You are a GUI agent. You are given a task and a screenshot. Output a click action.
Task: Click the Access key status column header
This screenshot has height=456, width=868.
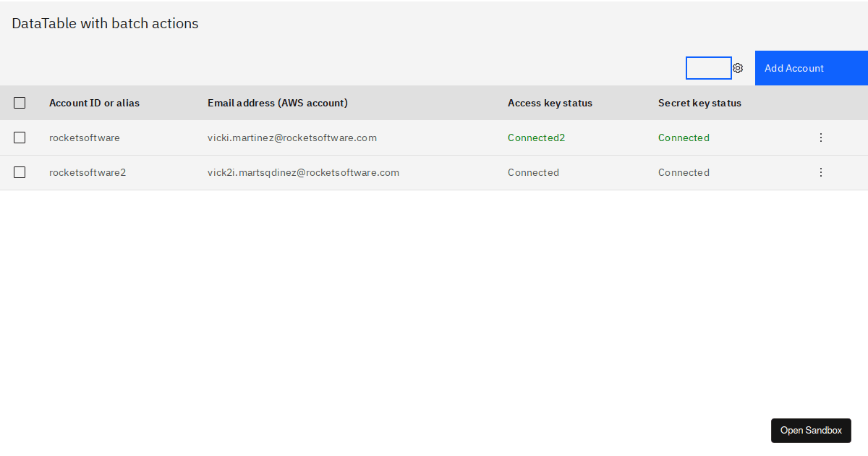click(x=550, y=103)
